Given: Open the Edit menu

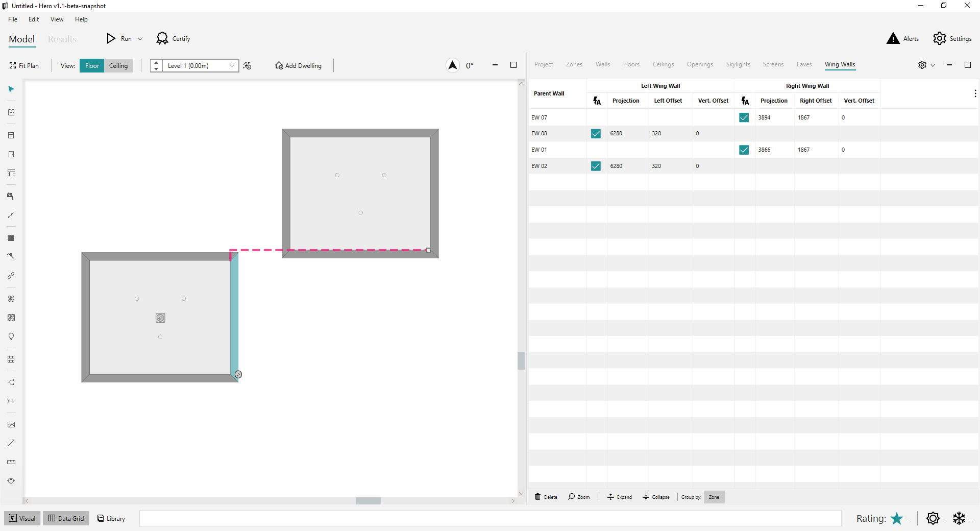Looking at the screenshot, I should click(x=34, y=19).
